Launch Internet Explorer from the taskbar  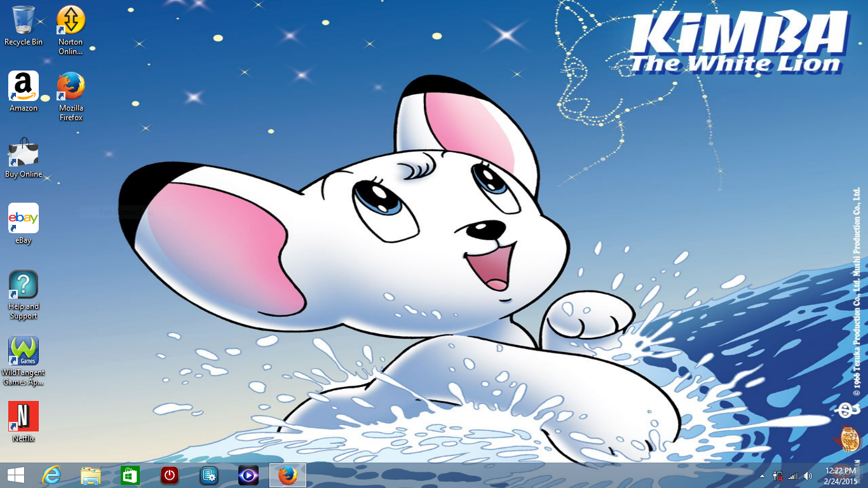click(x=51, y=475)
